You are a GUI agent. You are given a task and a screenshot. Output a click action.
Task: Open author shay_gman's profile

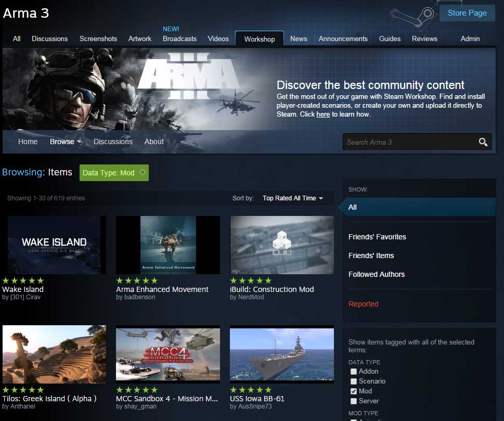pyautogui.click(x=140, y=406)
